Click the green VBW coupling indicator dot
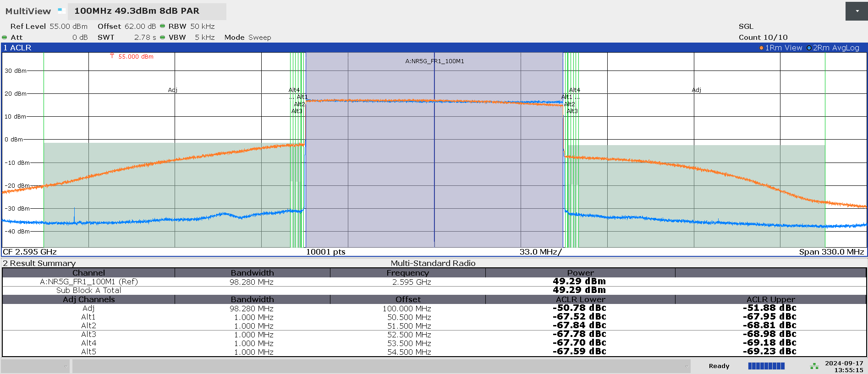This screenshot has height=374, width=868. tap(162, 37)
